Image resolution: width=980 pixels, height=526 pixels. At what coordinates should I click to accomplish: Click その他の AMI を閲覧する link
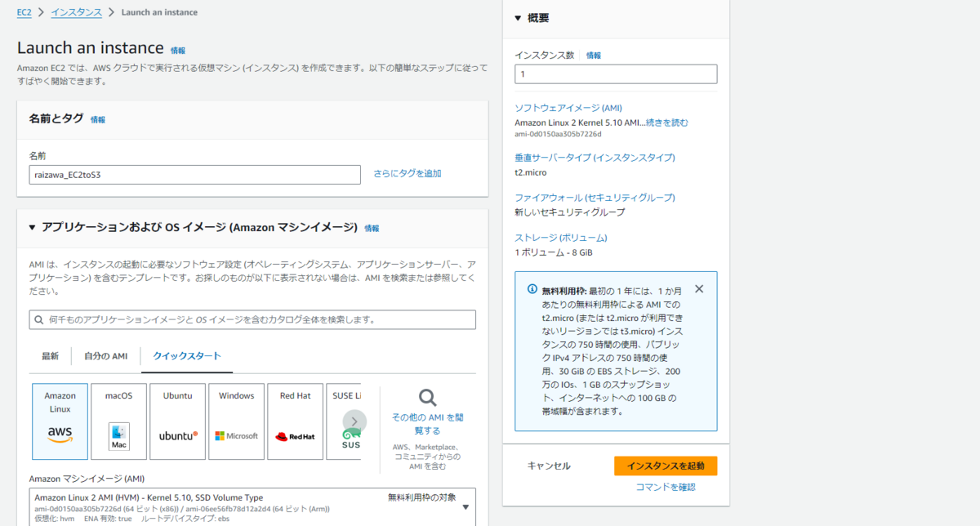tap(427, 423)
